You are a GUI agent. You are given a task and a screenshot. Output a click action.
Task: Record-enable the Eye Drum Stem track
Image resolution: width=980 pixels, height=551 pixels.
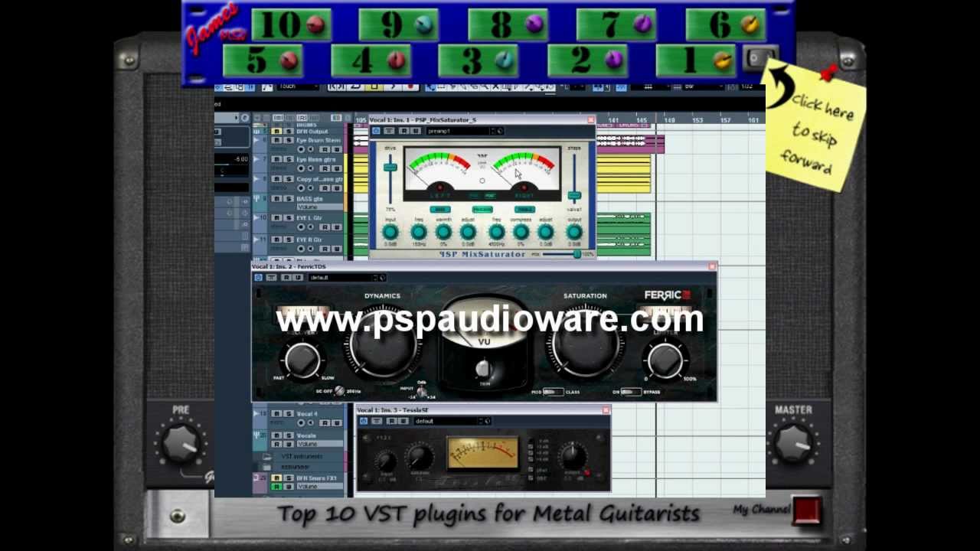pyautogui.click(x=302, y=148)
